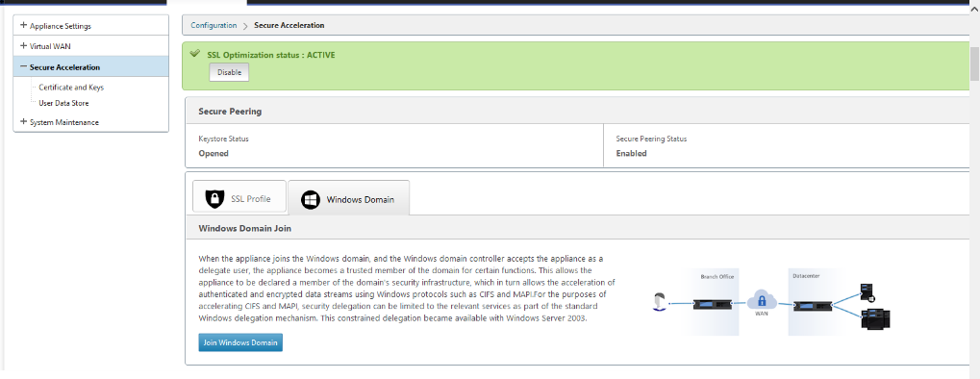Click the Secure Peering Status value 'Enabled'
This screenshot has height=379, width=980.
[x=631, y=153]
